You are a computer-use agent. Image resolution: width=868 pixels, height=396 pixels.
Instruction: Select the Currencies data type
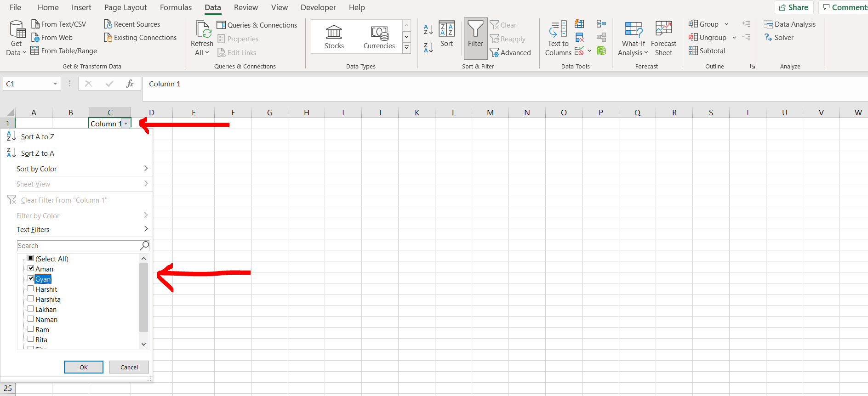[379, 37]
